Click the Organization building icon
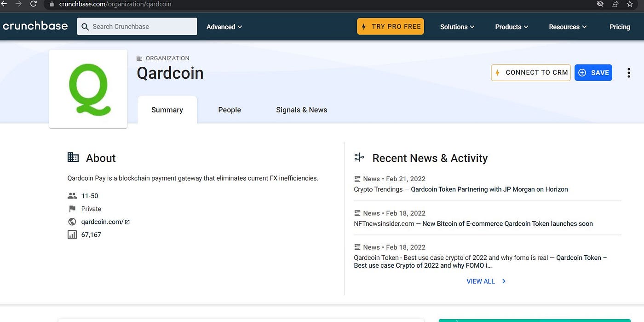Image resolution: width=644 pixels, height=322 pixels. pyautogui.click(x=139, y=58)
